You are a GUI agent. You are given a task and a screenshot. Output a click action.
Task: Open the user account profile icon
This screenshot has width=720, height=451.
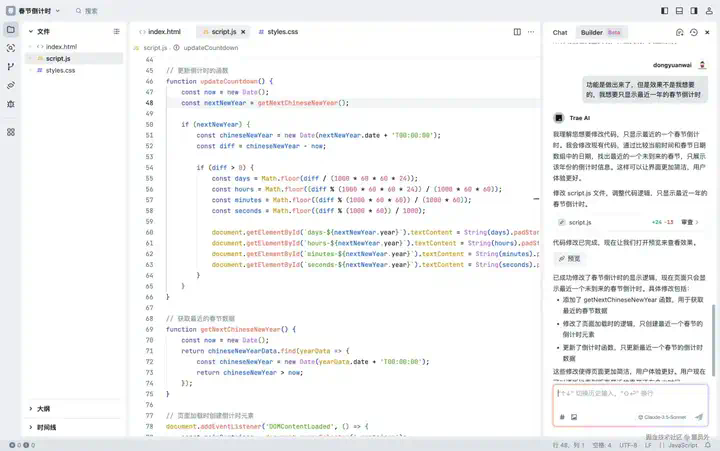click(709, 11)
